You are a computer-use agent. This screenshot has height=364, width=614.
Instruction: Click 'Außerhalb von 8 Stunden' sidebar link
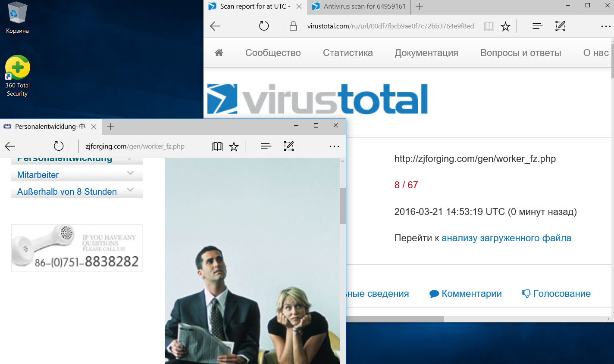point(67,192)
